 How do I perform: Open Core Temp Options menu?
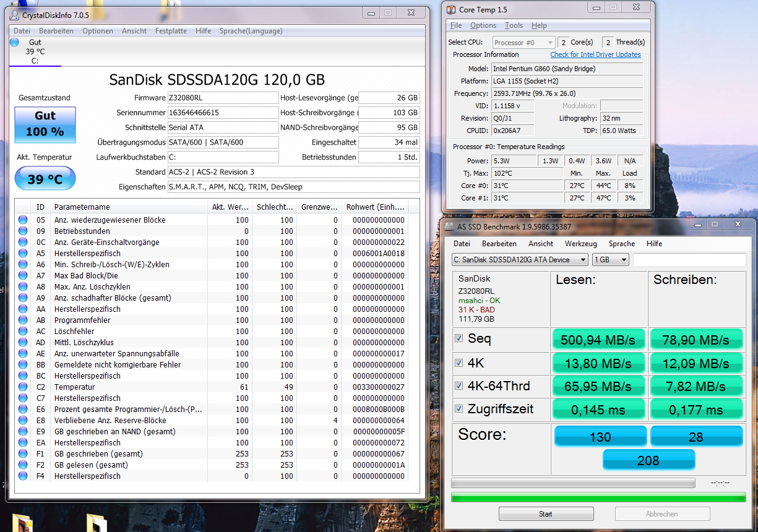coord(483,25)
